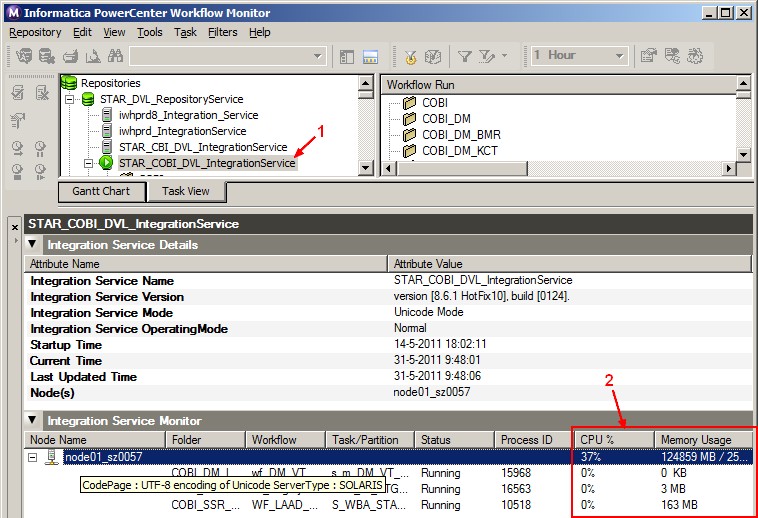Screen dimensions: 758x518
Task: Select the COBI_DM_KCT folder in Workflow Run
Action: (x=459, y=151)
